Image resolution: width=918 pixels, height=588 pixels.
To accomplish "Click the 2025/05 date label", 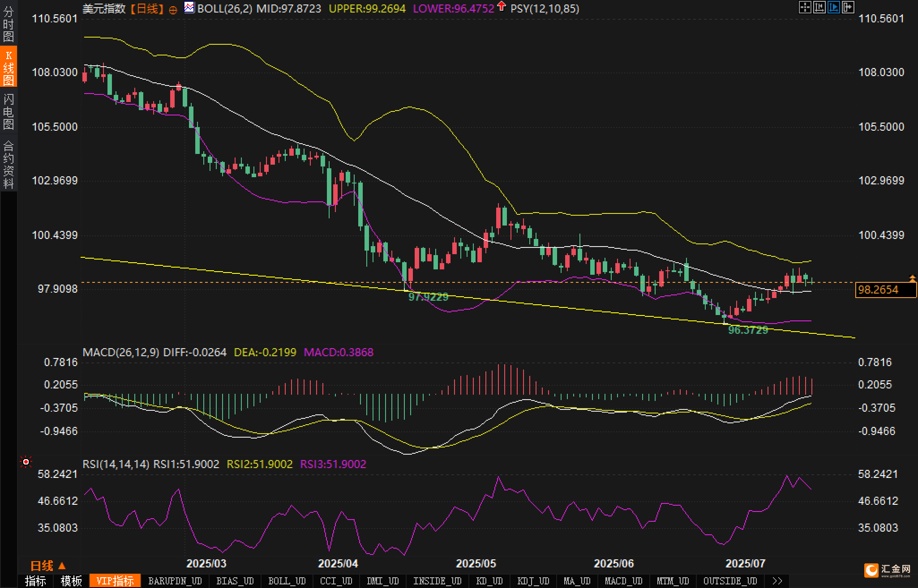I will pyautogui.click(x=476, y=563).
